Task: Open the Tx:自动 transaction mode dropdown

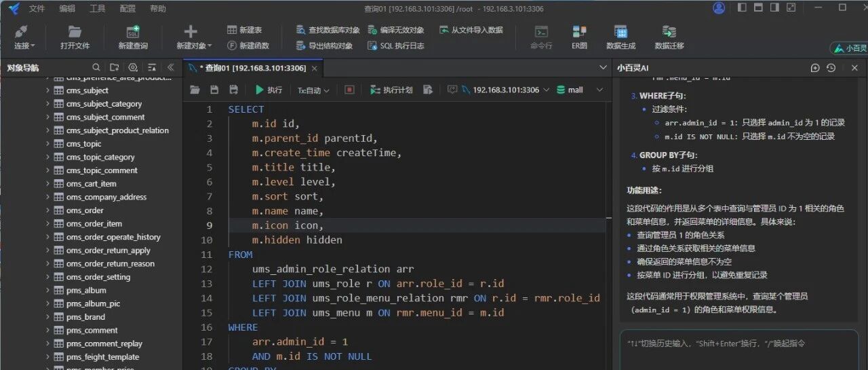Action: (313, 90)
